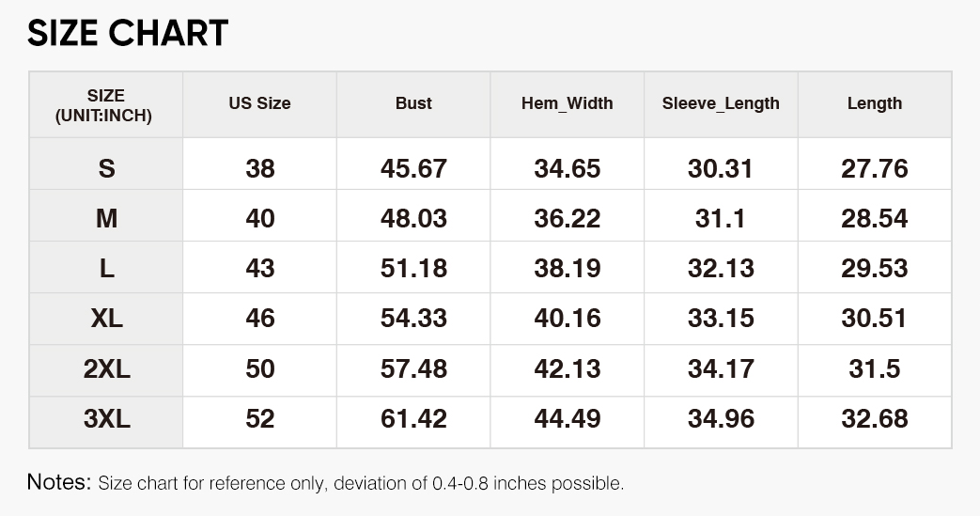
Task: Click the Notes text below the table
Action: [x=325, y=484]
